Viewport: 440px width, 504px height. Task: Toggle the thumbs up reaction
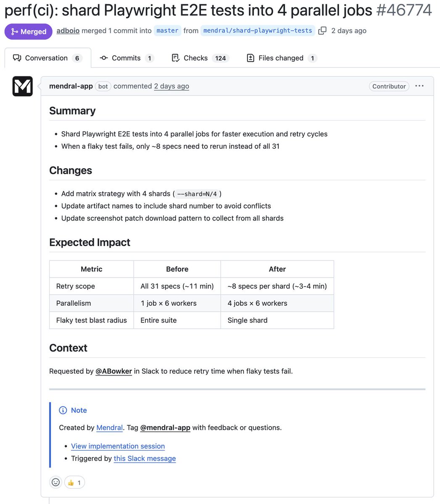pos(74,483)
